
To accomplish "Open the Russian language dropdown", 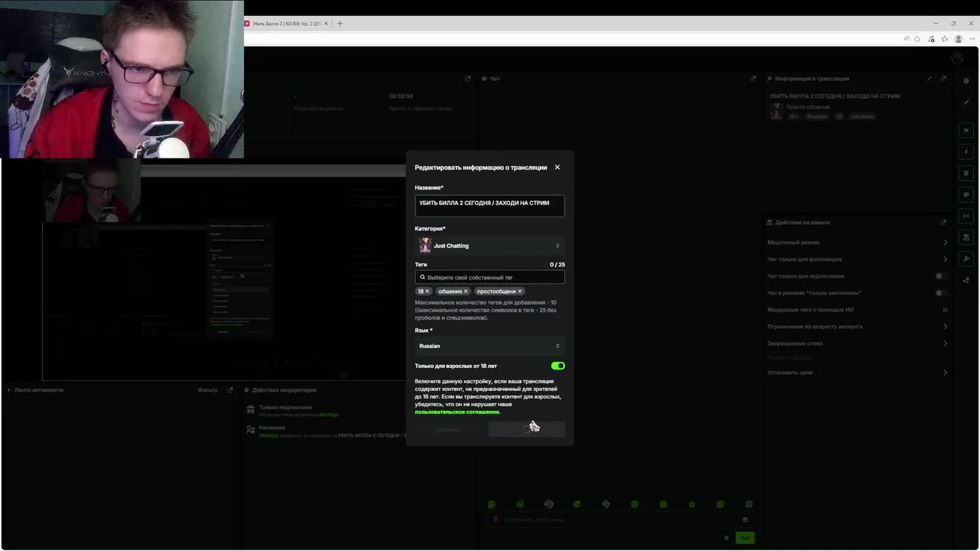I will tap(490, 346).
